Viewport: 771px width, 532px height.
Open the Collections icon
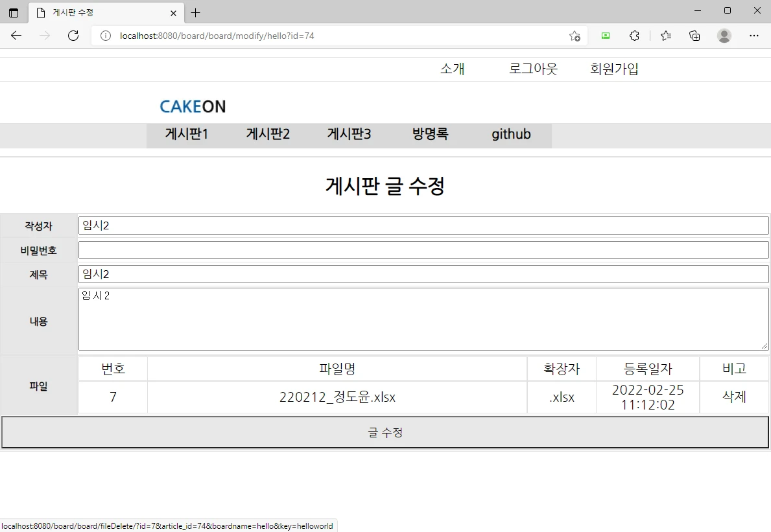(694, 36)
